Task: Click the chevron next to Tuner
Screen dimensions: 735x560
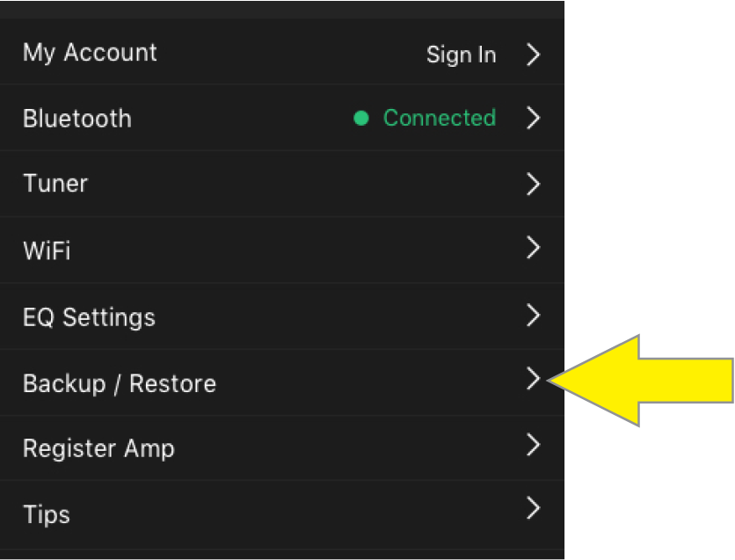Action: [533, 184]
